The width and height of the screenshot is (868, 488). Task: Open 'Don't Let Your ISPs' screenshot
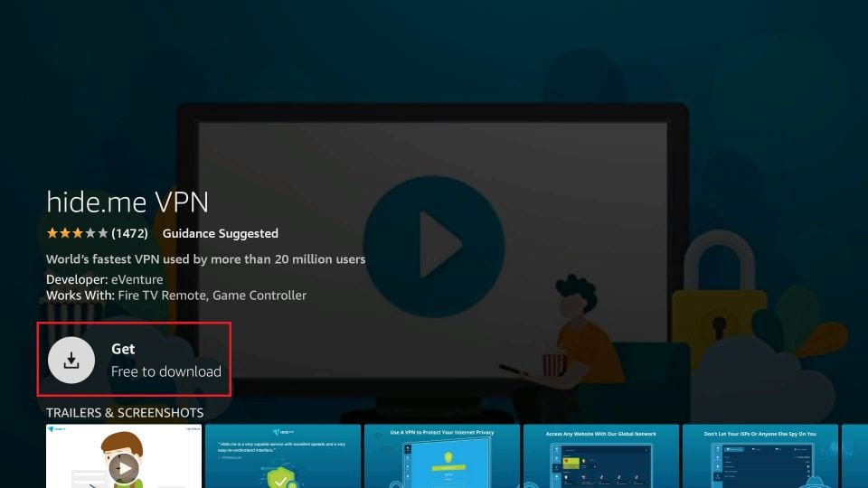760,456
